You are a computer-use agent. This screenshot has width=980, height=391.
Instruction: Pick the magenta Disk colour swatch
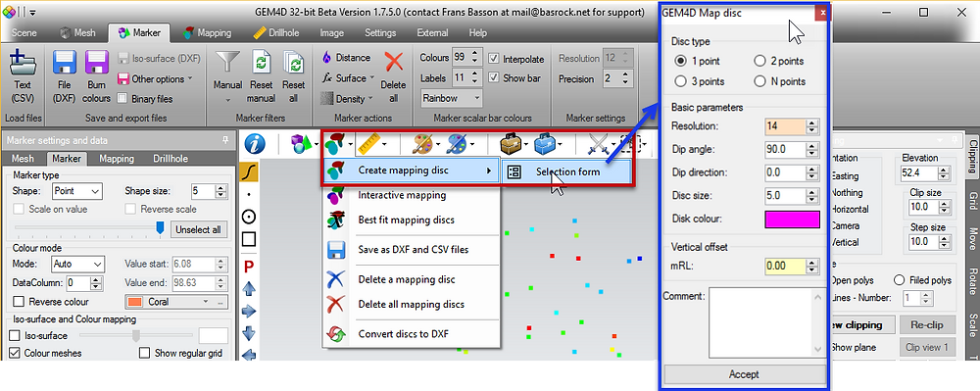tap(792, 220)
